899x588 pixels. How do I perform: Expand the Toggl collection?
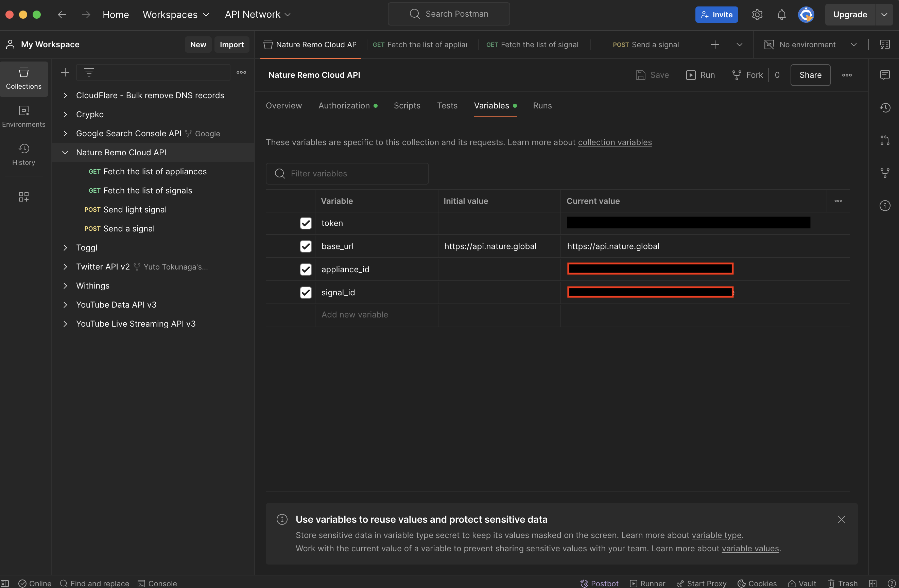click(65, 248)
